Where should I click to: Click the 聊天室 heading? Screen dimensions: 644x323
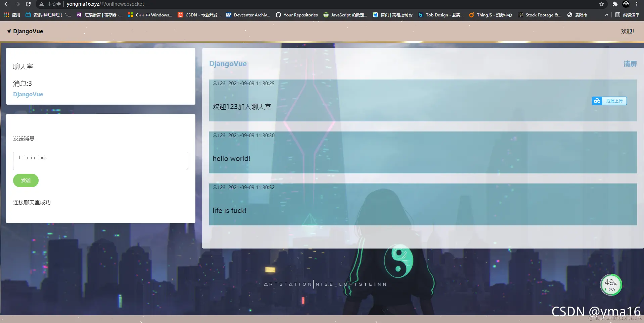23,66
